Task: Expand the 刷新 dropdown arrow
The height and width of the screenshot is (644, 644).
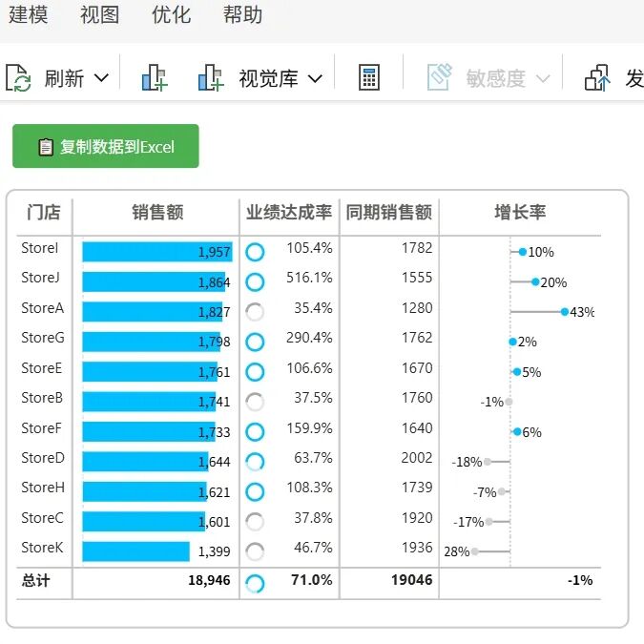Action: [x=101, y=77]
